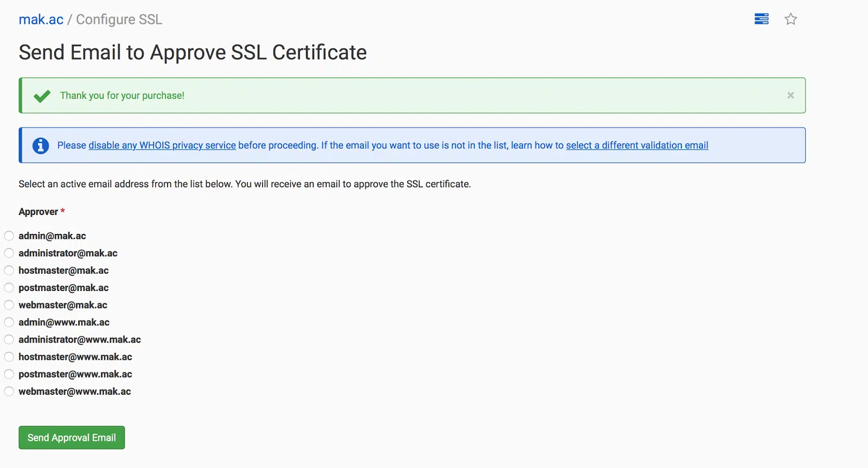
Task: Select webmaster@mak.ac radio button
Action: (x=9, y=305)
